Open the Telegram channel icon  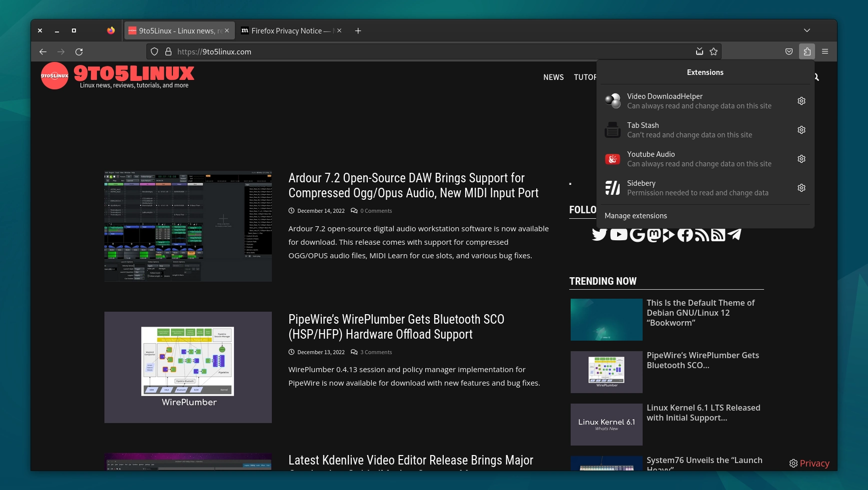point(735,234)
